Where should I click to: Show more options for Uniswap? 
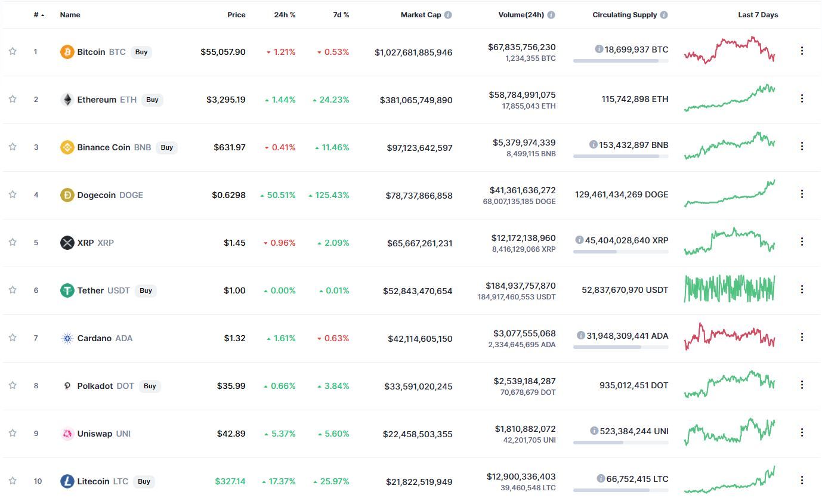pos(802,432)
